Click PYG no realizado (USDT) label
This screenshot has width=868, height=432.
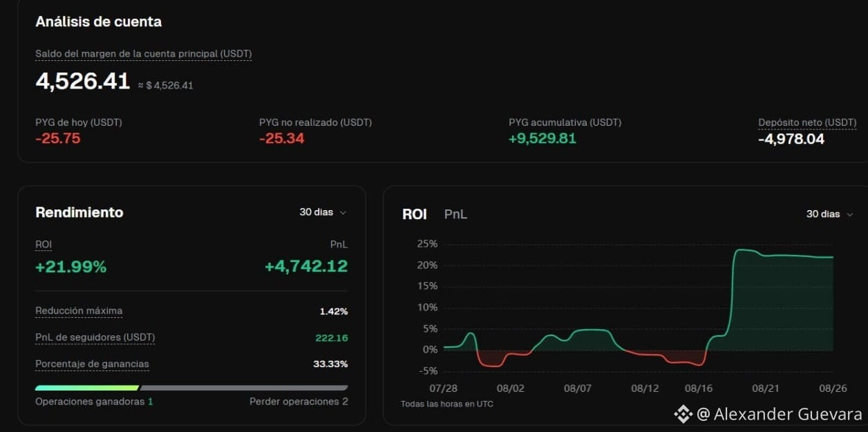point(316,122)
